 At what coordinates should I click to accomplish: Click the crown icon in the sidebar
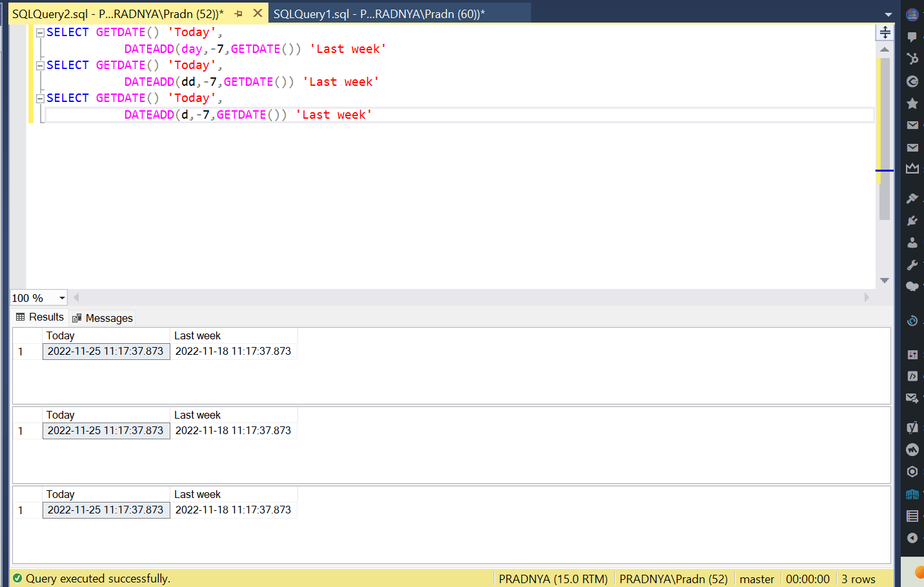(x=912, y=168)
